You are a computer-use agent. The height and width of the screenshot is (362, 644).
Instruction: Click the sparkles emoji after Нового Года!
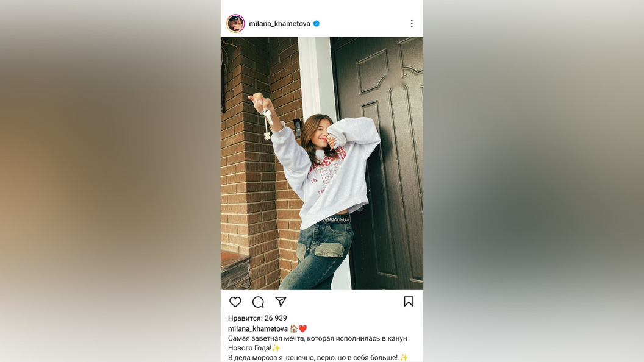pyautogui.click(x=276, y=348)
